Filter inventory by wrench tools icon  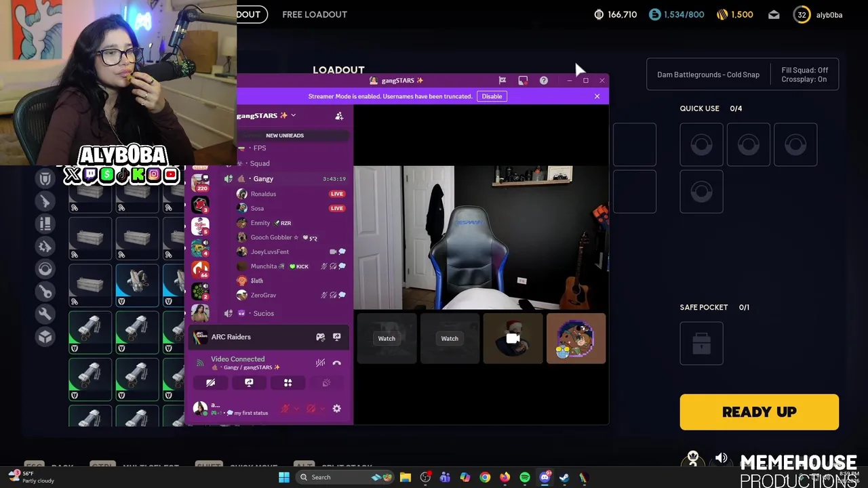click(45, 314)
